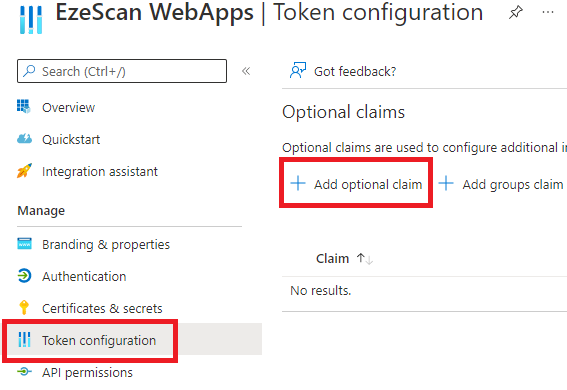Viewport: 567px width, 390px height.
Task: Sort by the Claim column header
Action: pos(332,259)
